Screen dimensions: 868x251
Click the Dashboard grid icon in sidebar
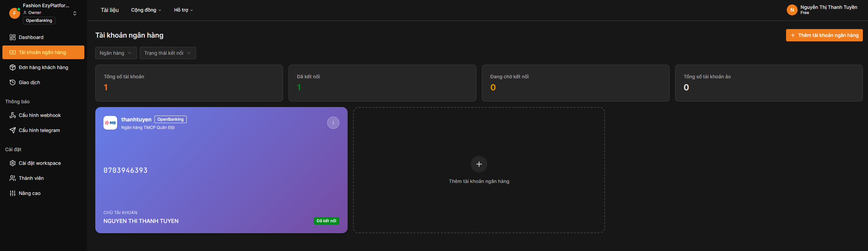pos(13,37)
